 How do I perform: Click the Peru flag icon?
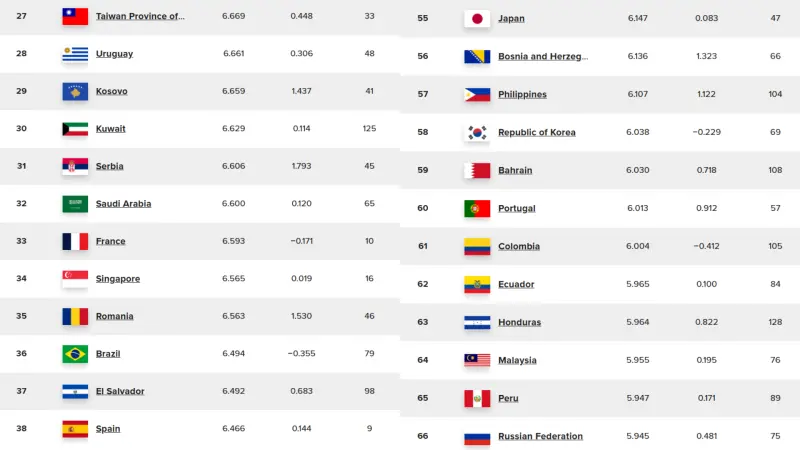(x=477, y=398)
